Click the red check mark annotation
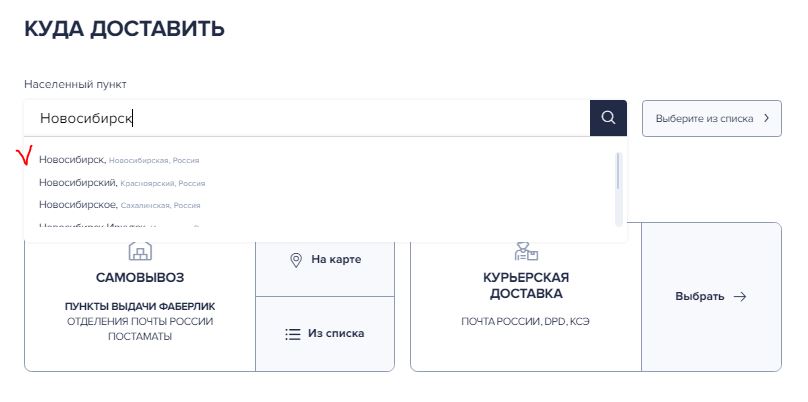Image resolution: width=808 pixels, height=402 pixels. pos(24,155)
